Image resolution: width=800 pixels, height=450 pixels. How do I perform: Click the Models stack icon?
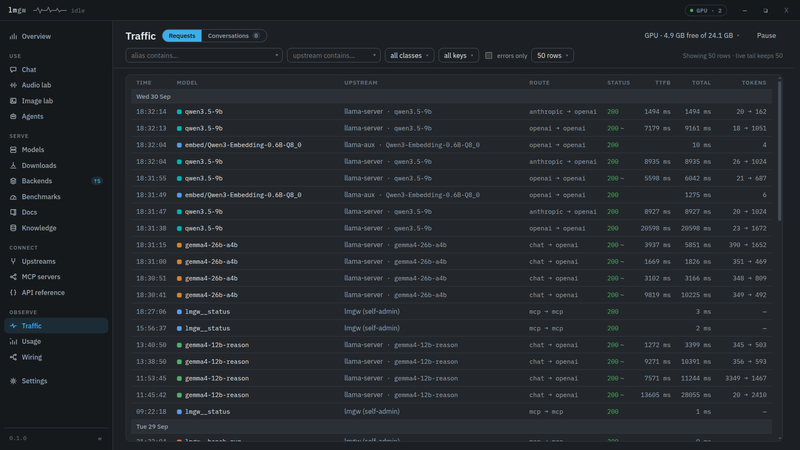pyautogui.click(x=13, y=149)
